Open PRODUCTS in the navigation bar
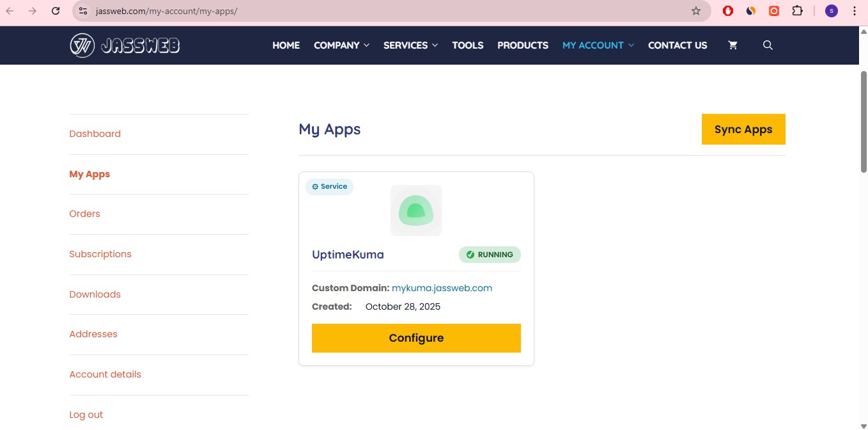 click(523, 45)
